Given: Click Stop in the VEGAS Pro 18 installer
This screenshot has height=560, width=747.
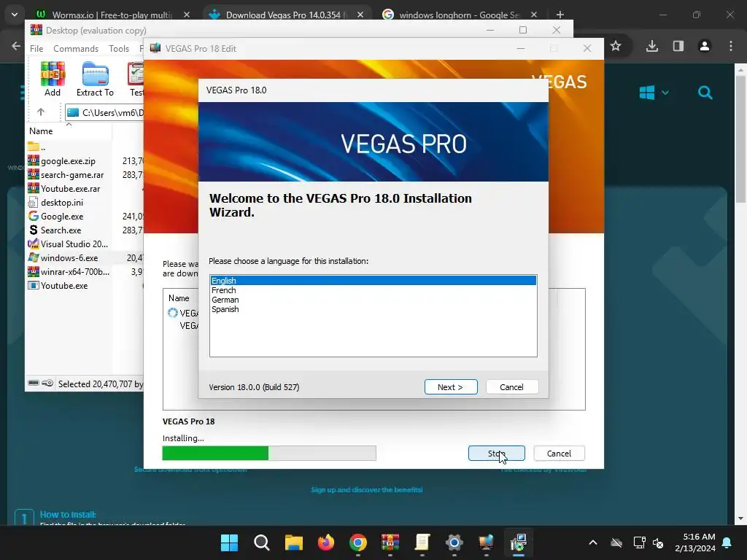Looking at the screenshot, I should tap(496, 454).
